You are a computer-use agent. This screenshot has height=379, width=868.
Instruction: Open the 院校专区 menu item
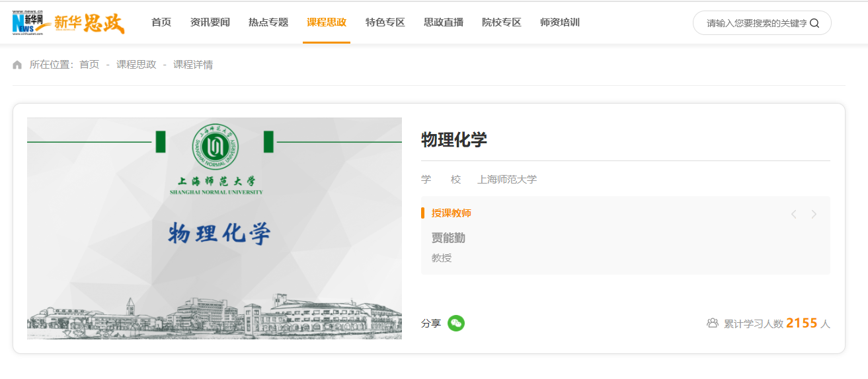[x=502, y=22]
